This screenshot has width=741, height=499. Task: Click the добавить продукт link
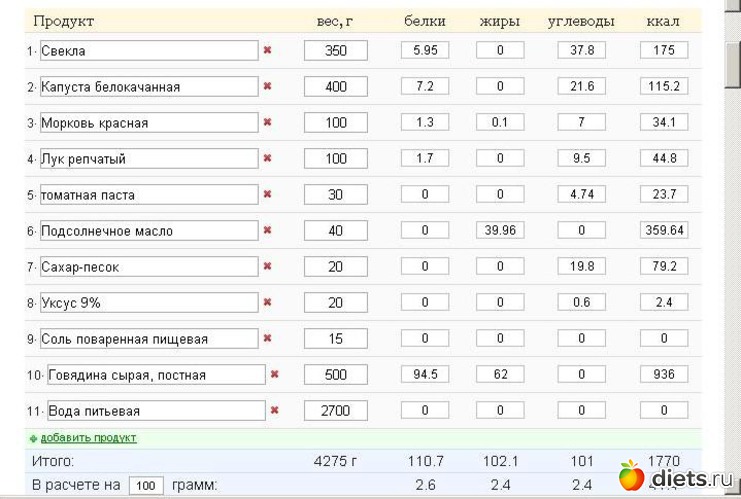click(x=88, y=438)
